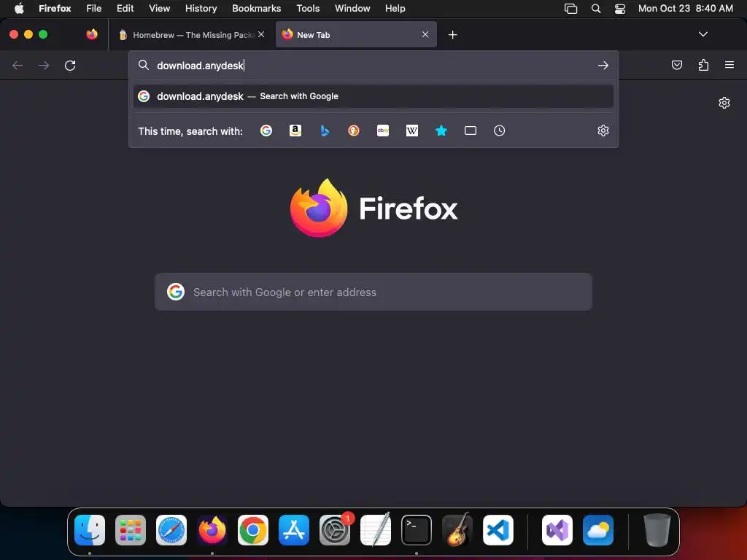Screen dimensions: 747x560
Task: Click the Go arrow in address bar
Action: 603,65
